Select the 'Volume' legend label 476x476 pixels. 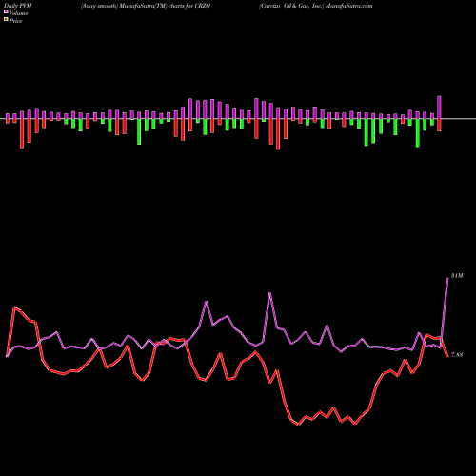pyautogui.click(x=18, y=13)
